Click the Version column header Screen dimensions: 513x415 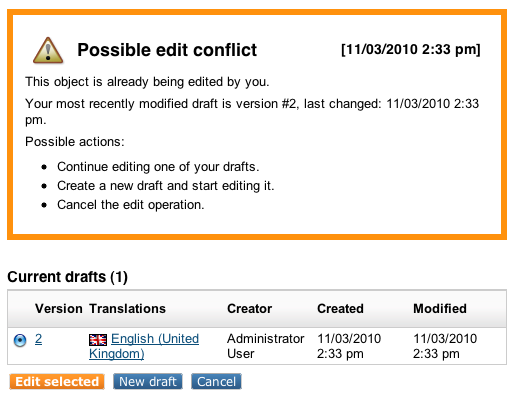tap(59, 309)
